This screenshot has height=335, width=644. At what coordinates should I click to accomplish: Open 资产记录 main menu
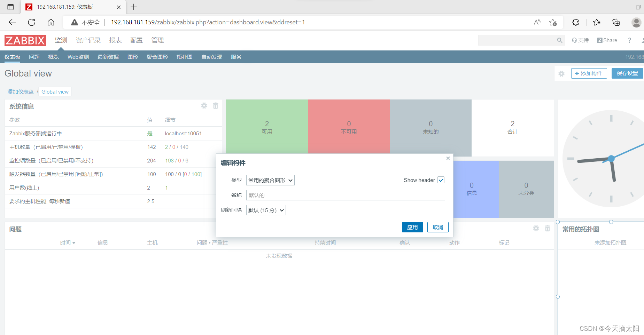pyautogui.click(x=88, y=40)
